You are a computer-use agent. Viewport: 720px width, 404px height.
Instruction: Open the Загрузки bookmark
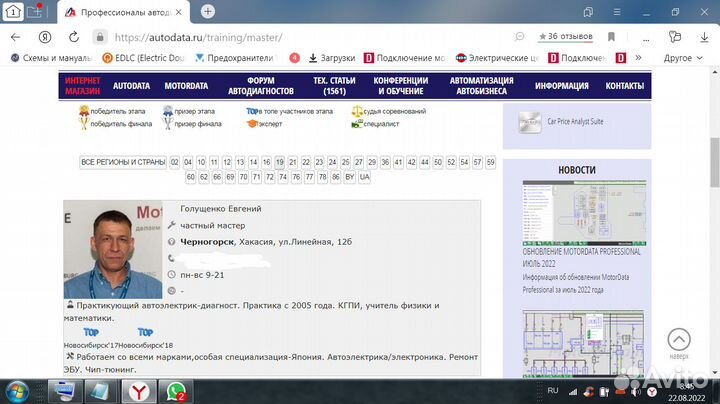click(332, 58)
